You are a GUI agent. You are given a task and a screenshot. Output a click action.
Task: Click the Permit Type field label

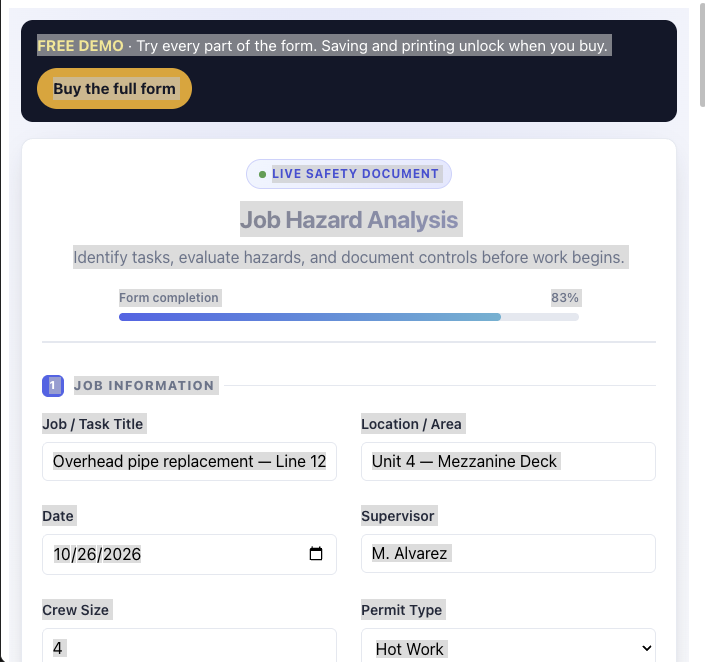point(402,610)
